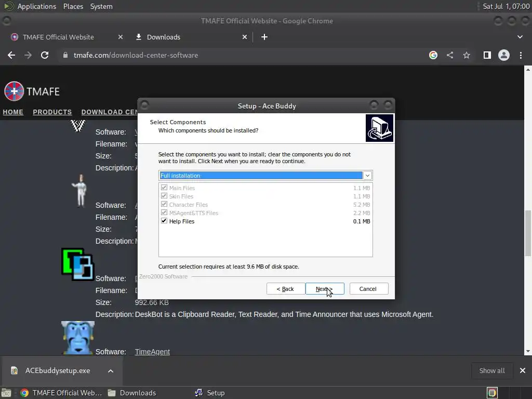Cancel the Ace Buddy setup
532x399 pixels.
[x=368, y=289]
